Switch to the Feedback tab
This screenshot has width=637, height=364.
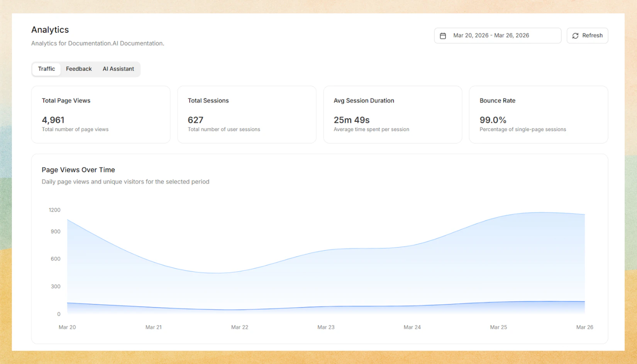[x=78, y=69]
